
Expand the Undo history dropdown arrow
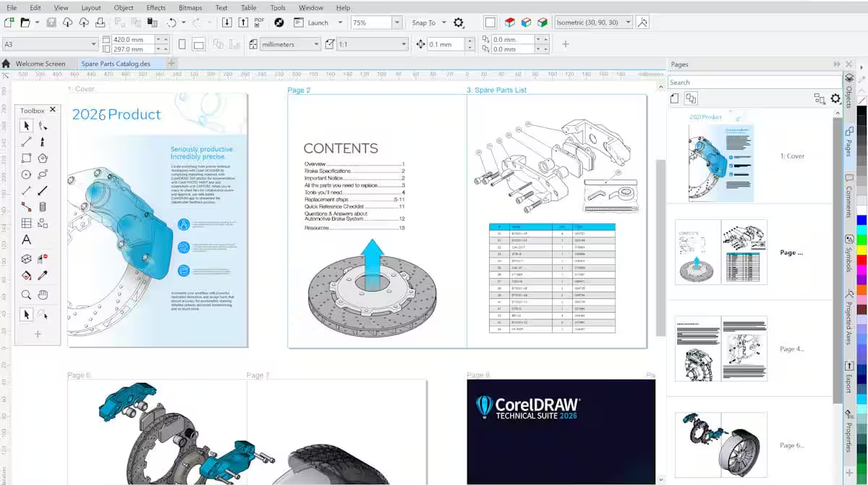click(184, 22)
